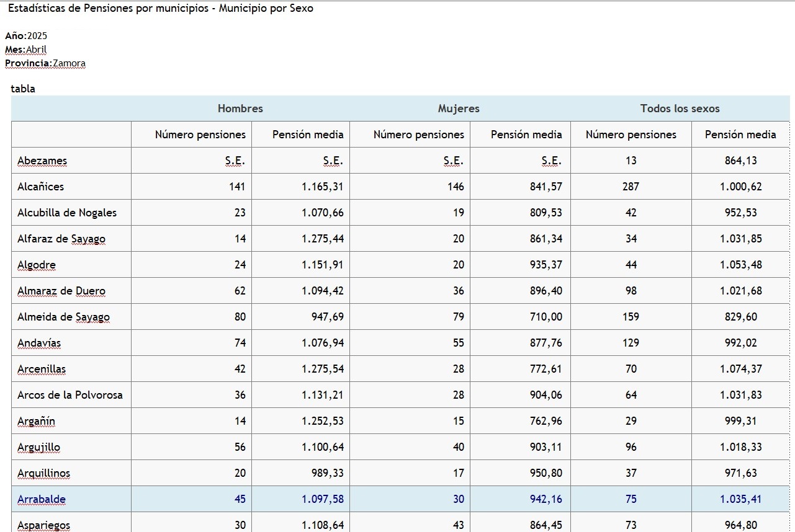
Task: Click the Hombres column group header
Action: [x=240, y=109]
